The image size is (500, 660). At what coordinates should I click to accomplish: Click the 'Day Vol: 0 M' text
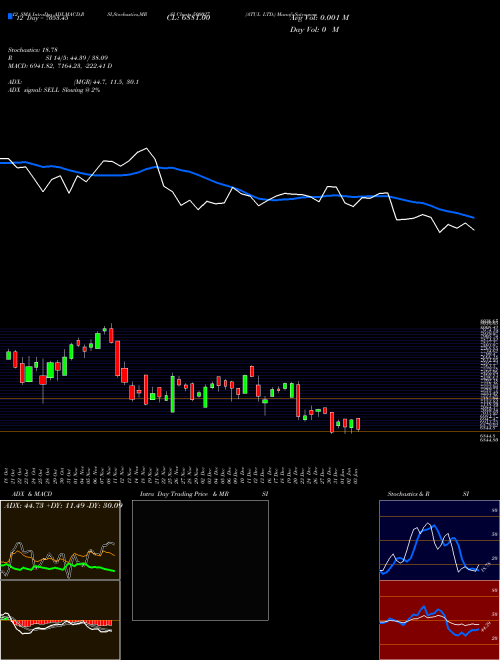point(314,30)
